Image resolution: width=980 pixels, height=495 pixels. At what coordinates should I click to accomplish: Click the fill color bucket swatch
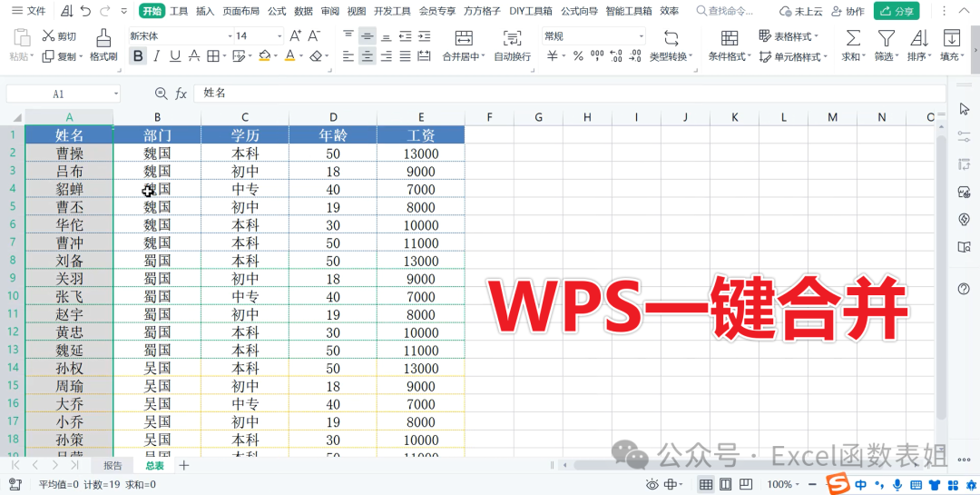(x=263, y=56)
